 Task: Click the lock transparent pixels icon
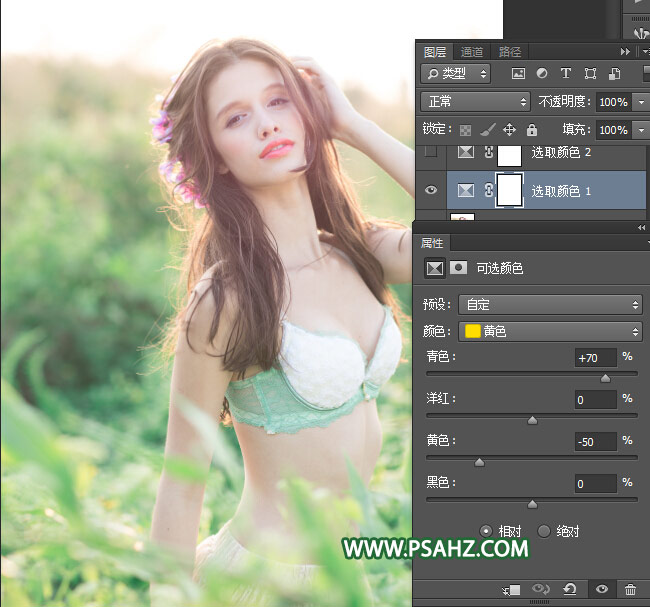[x=465, y=130]
